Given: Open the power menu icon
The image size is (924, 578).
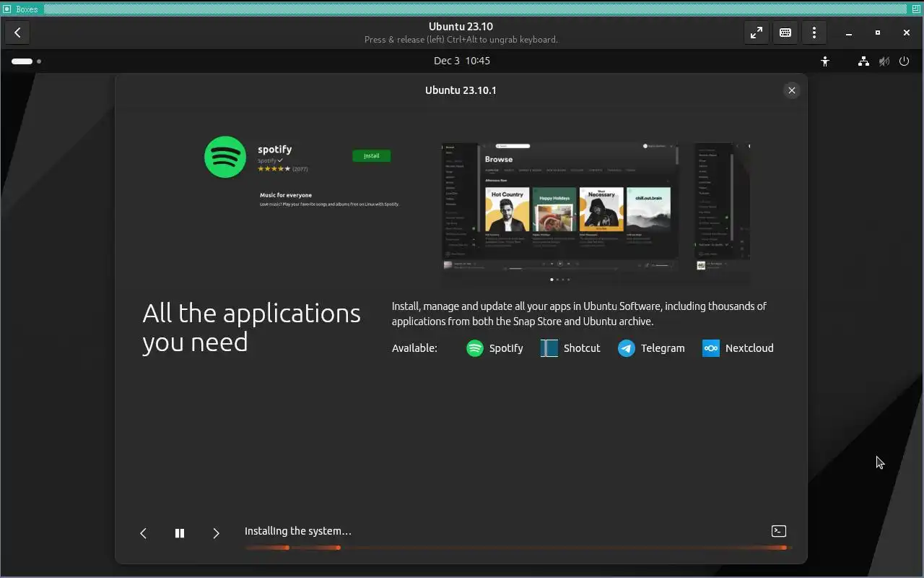Looking at the screenshot, I should 904,61.
